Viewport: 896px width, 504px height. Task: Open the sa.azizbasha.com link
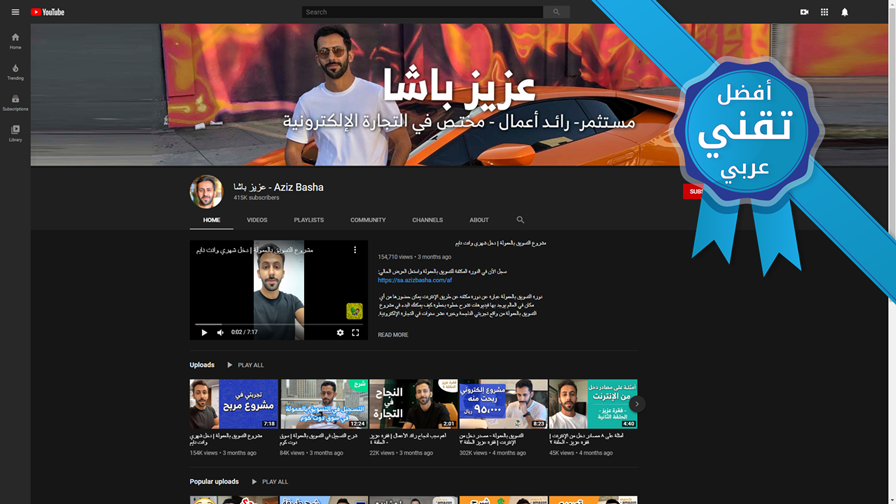point(415,281)
